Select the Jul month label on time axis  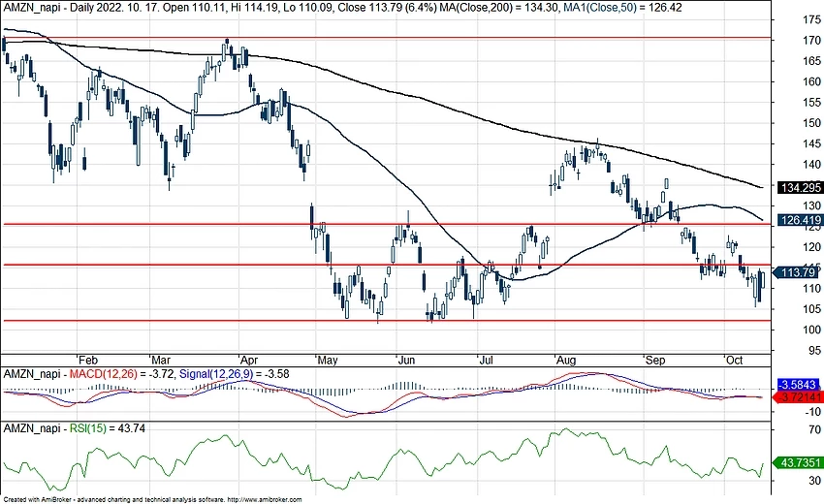(x=486, y=361)
